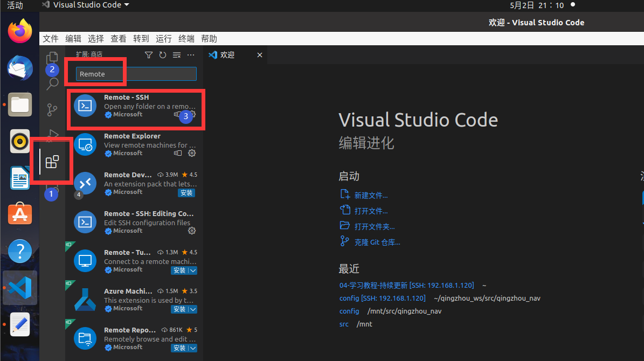Click the Remote extension search input field
This screenshot has height=361, width=644.
(x=136, y=74)
